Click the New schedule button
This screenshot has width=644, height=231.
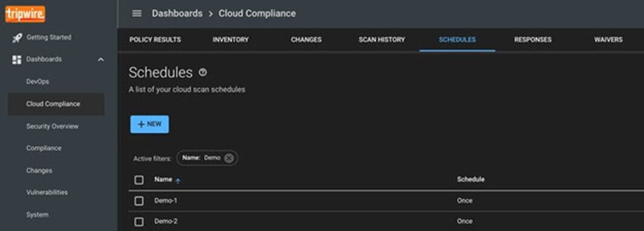point(150,124)
